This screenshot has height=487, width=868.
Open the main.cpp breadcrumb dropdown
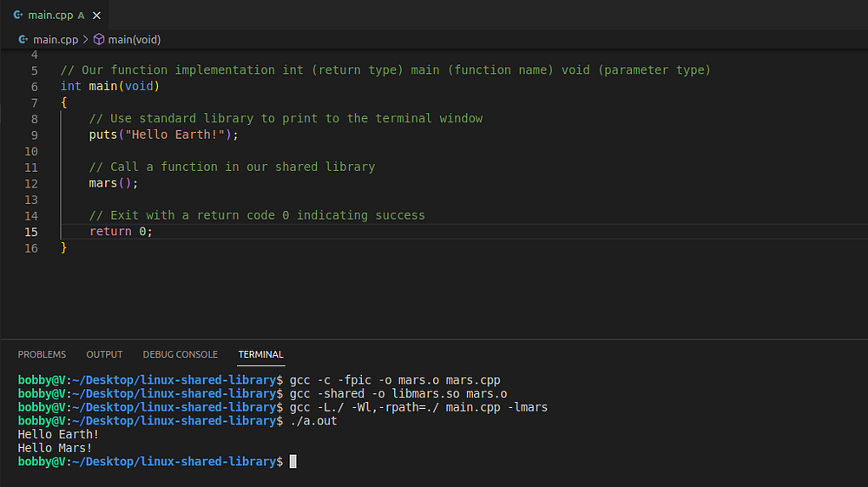pos(56,39)
